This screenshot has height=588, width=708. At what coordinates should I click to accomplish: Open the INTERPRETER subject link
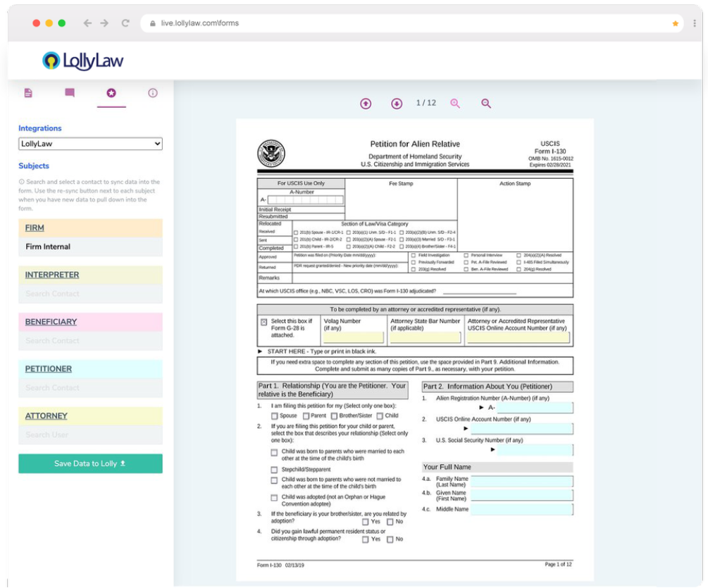coord(52,275)
